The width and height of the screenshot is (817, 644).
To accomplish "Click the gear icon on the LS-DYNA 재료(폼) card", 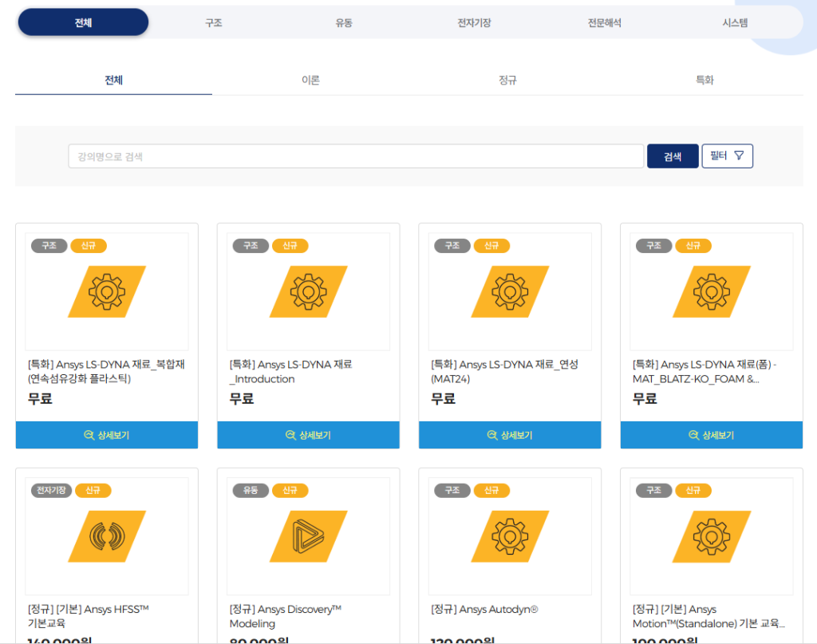I will [x=711, y=290].
